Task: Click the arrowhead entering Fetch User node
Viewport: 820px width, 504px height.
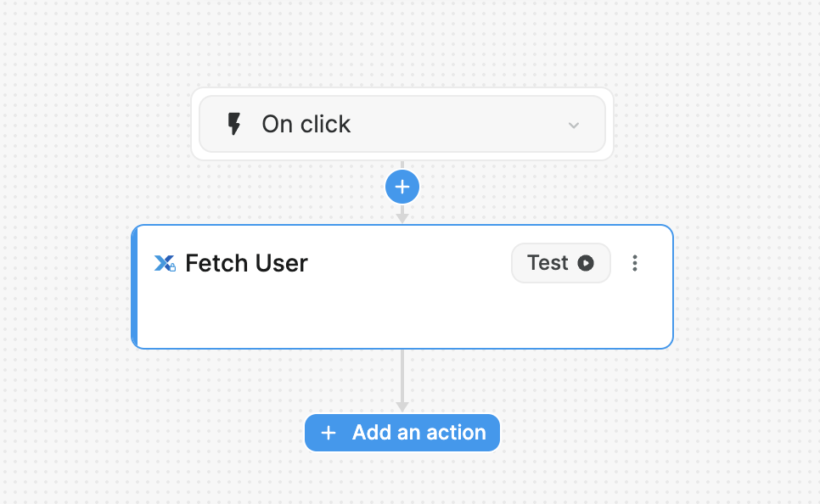Action: click(x=402, y=217)
